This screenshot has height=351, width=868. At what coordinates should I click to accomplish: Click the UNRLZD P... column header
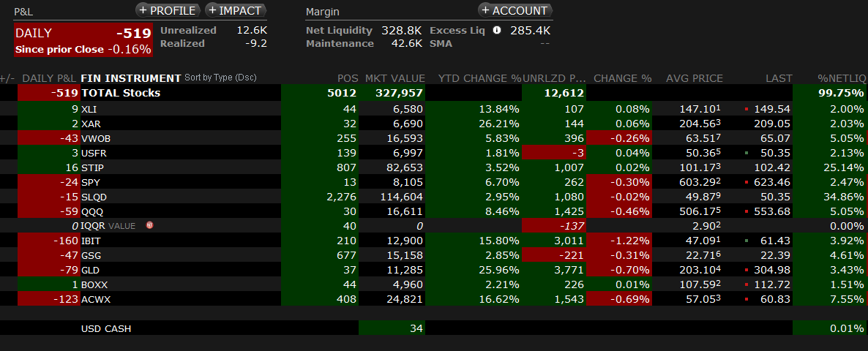(x=553, y=78)
